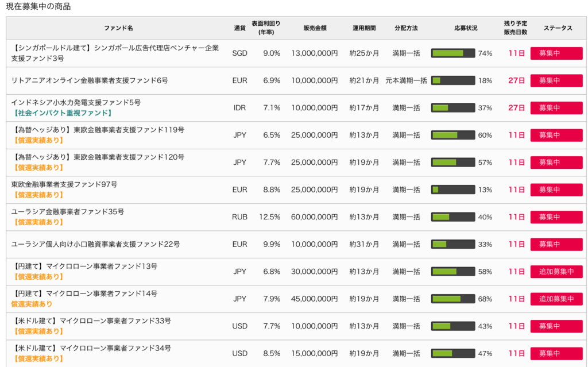Click the 60,000,000円 sales amount
588x367 pixels.
pyautogui.click(x=314, y=217)
